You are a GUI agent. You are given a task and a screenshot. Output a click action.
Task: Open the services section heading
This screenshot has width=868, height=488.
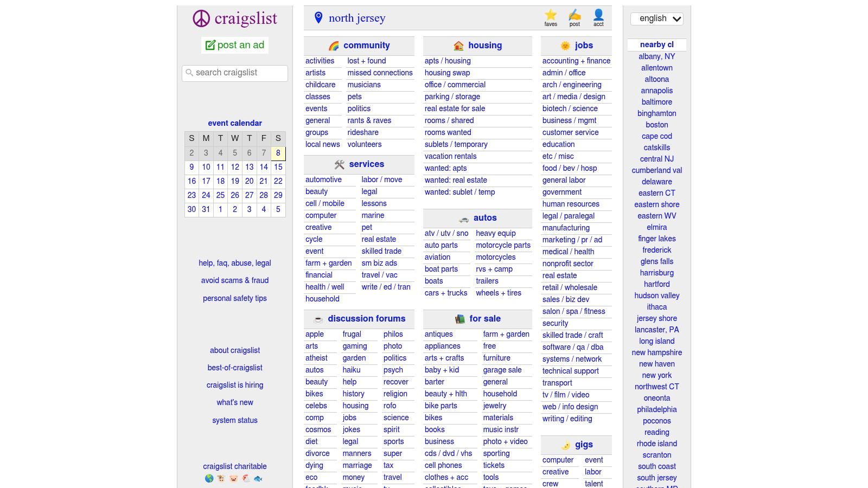[x=367, y=164]
